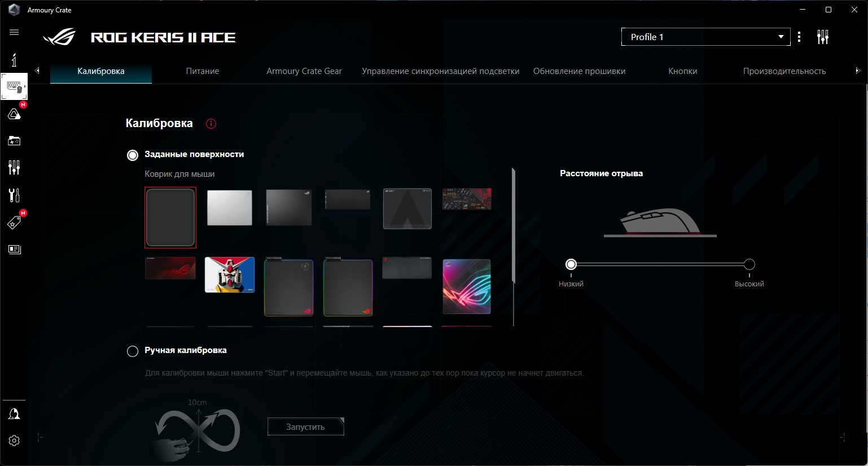
Task: Select the neon pink ROG logo mouse pad
Action: pos(467,286)
